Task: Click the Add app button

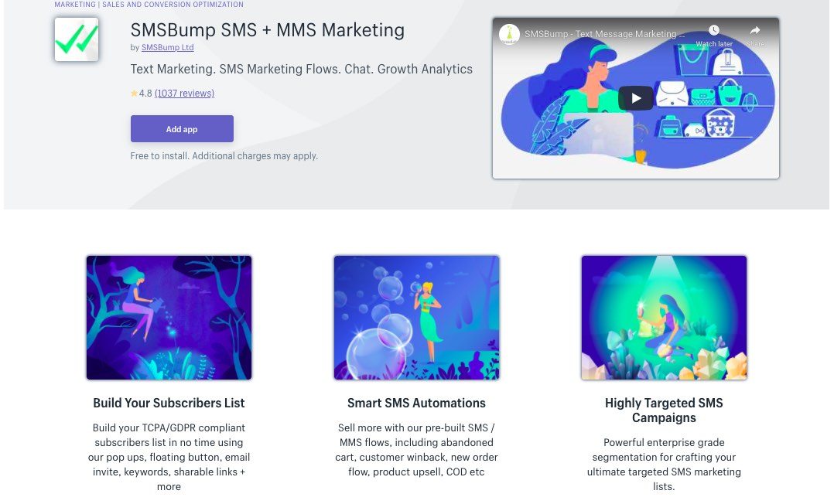Action: pyautogui.click(x=182, y=128)
